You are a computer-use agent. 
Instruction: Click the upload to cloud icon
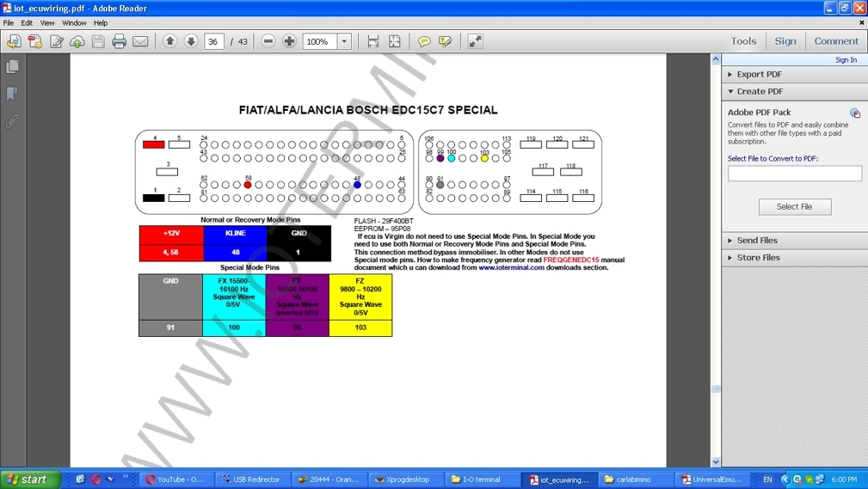pyautogui.click(x=77, y=41)
